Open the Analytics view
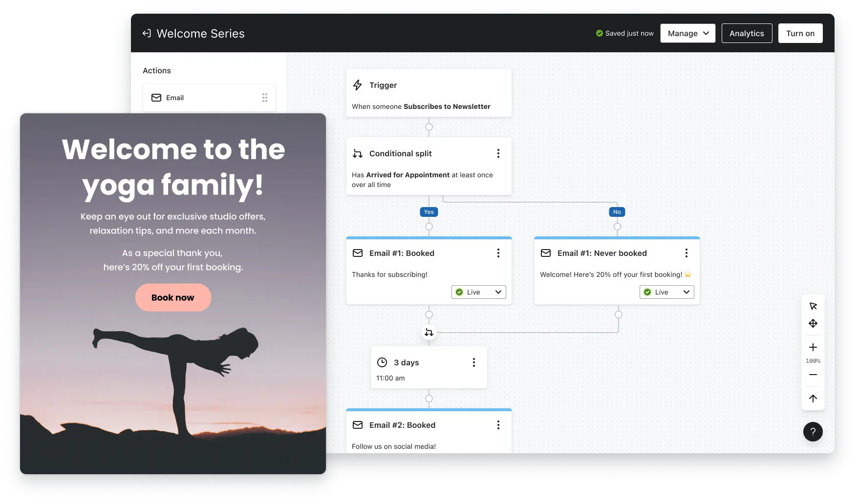This screenshot has height=504, width=858. (747, 33)
